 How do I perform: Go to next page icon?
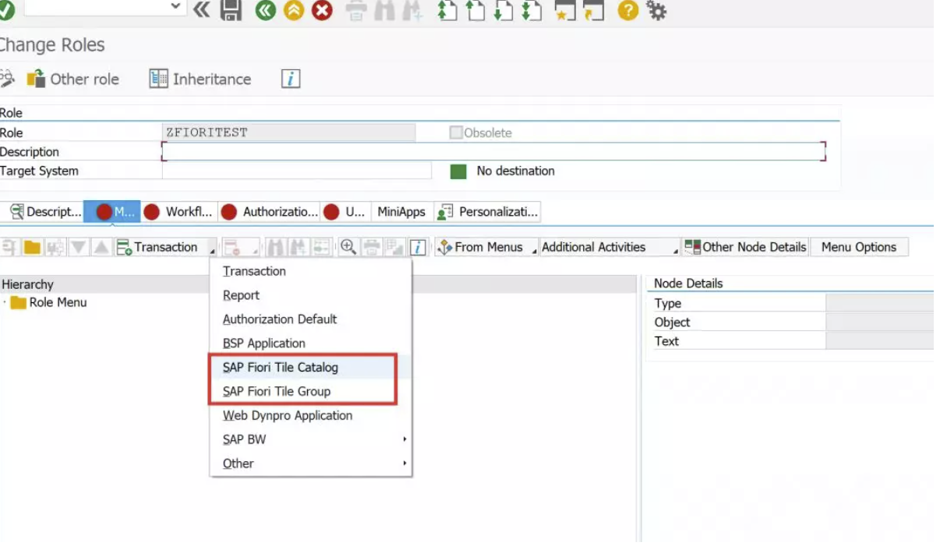pyautogui.click(x=504, y=10)
